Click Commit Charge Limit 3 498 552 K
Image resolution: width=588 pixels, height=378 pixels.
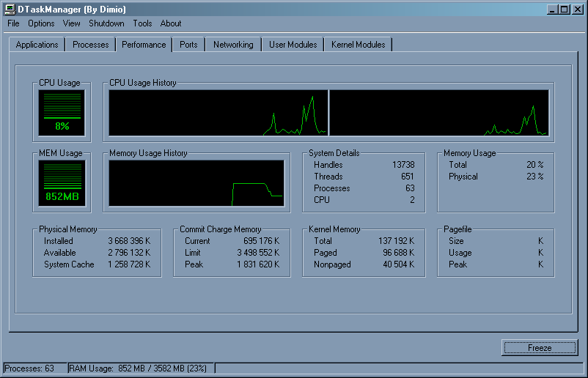point(258,253)
